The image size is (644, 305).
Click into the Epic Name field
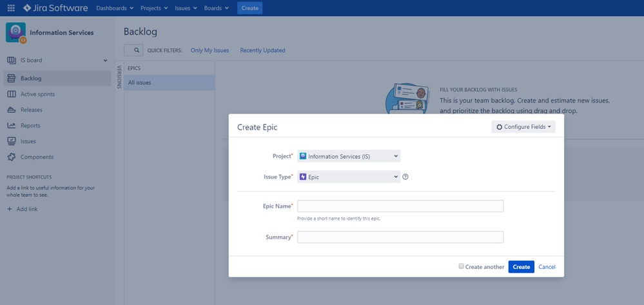point(400,206)
